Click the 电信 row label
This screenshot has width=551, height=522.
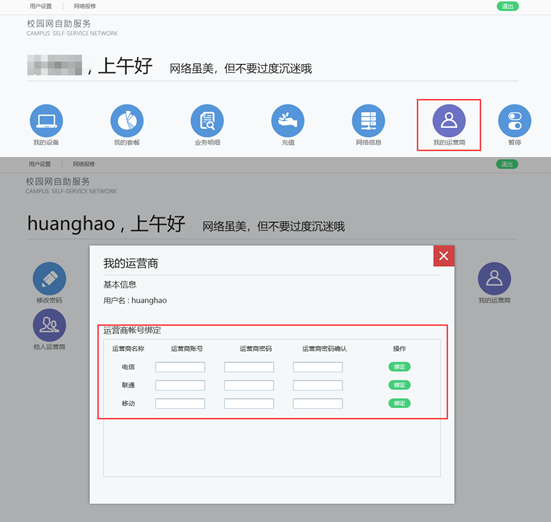pos(128,367)
